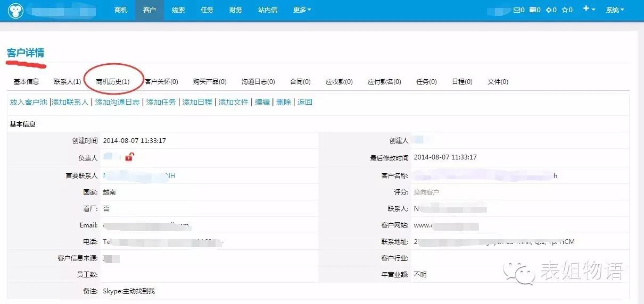Image resolution: width=644 pixels, height=304 pixels.
Task: Click the 添加联系人 link
Action: (x=70, y=102)
